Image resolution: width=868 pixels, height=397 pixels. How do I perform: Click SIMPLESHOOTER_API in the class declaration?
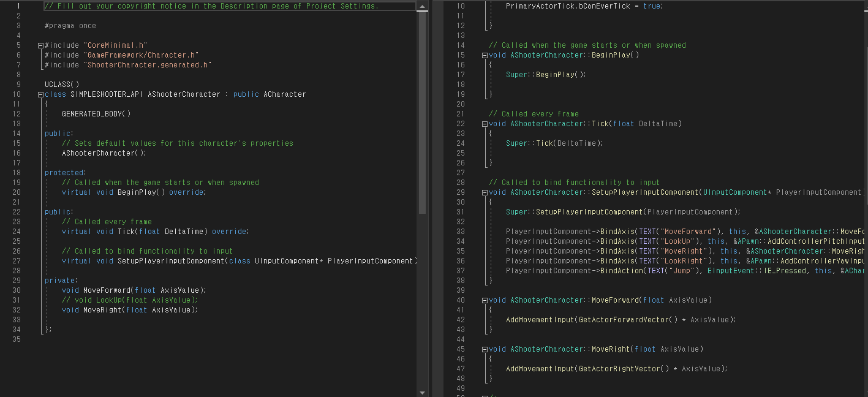pos(107,94)
